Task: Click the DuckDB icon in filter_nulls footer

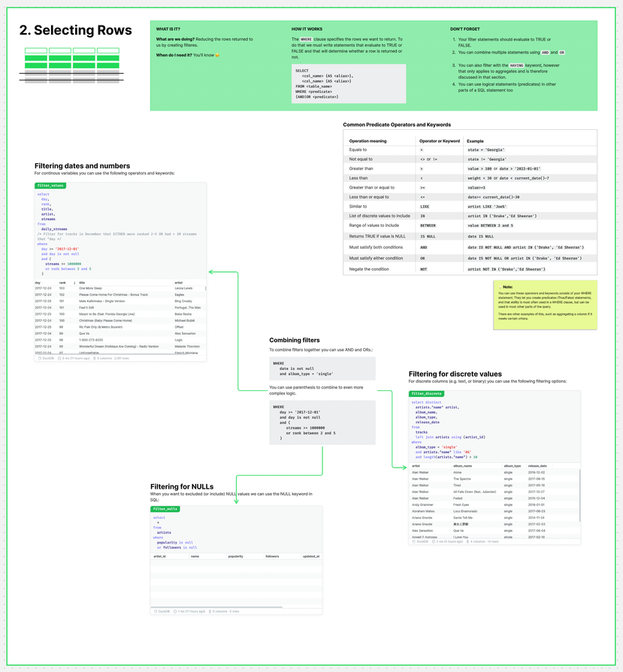Action: pyautogui.click(x=156, y=611)
